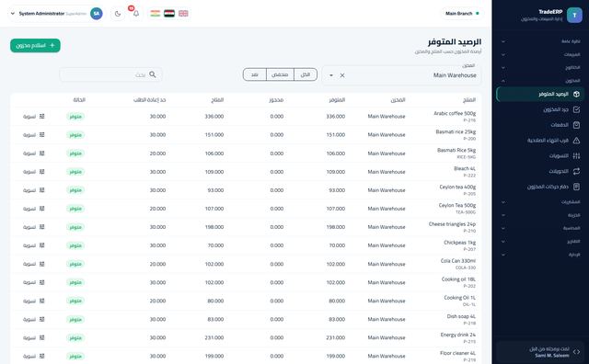Click the warning triangle beside قرب انتهاء الصلاحية
Image resolution: width=589 pixels, height=364 pixels.
576,141
